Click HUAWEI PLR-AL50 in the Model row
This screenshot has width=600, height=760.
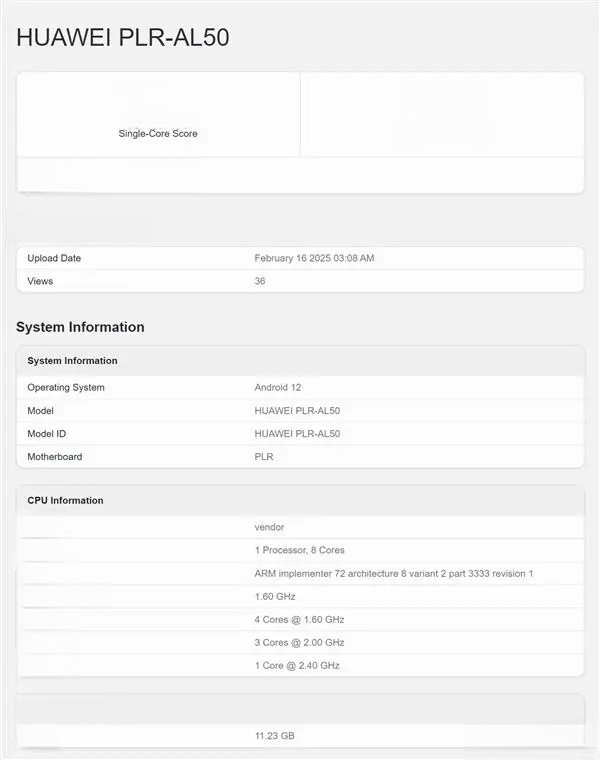coord(297,411)
